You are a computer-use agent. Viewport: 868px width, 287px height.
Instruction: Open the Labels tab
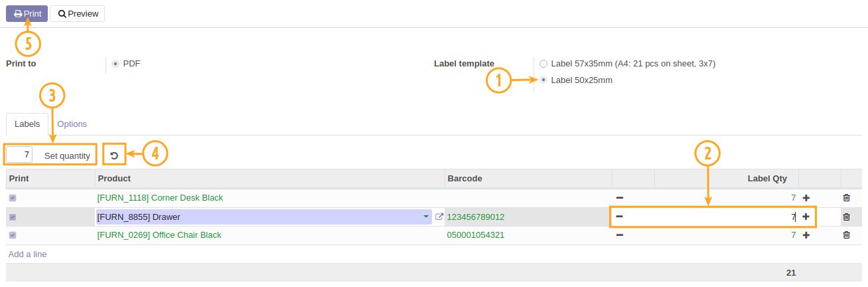coord(27,124)
